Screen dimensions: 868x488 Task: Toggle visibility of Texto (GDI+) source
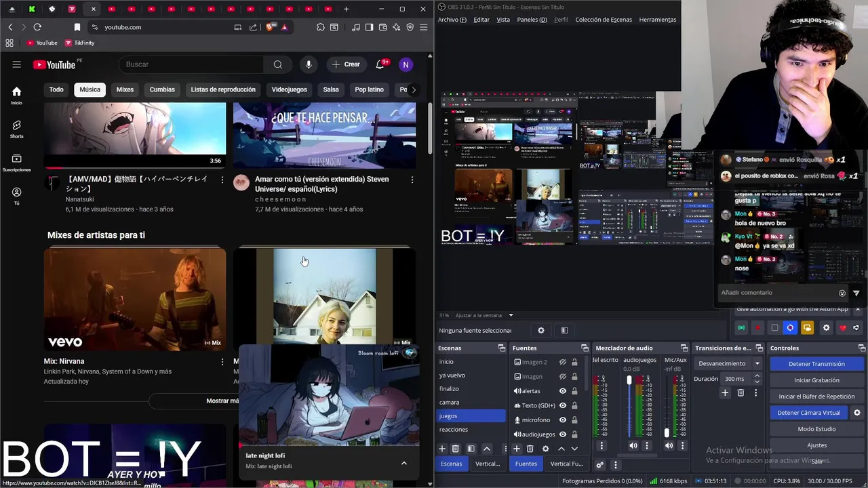coord(562,405)
